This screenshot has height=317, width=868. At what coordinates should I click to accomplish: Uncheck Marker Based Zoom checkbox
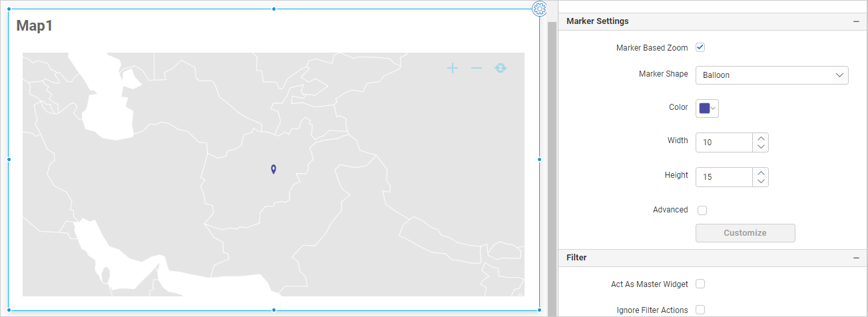pyautogui.click(x=700, y=47)
